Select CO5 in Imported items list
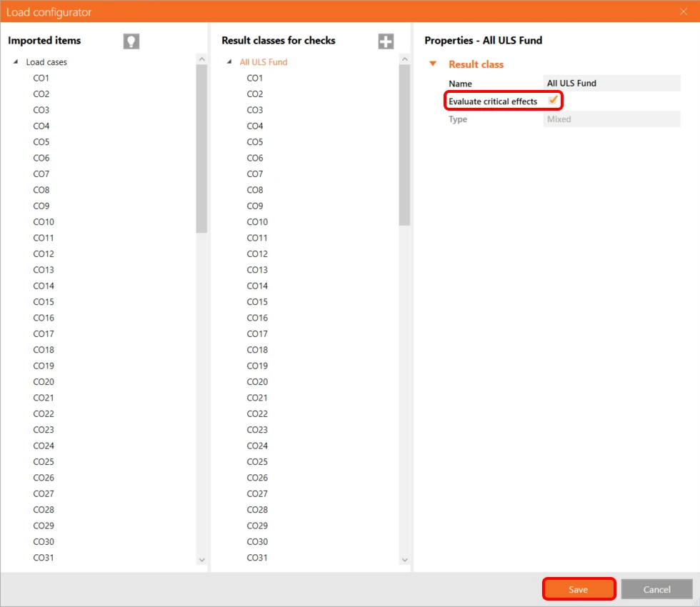Image resolution: width=700 pixels, height=607 pixels. (x=41, y=142)
